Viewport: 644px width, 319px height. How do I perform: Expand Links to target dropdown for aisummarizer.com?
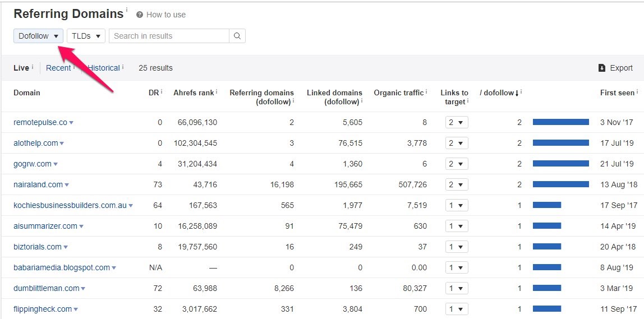click(x=457, y=226)
